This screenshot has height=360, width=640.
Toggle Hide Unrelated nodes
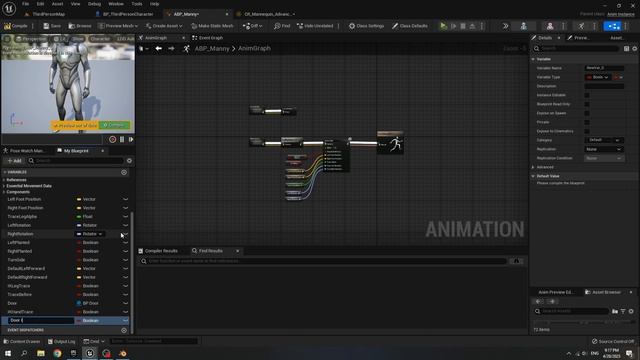315,26
